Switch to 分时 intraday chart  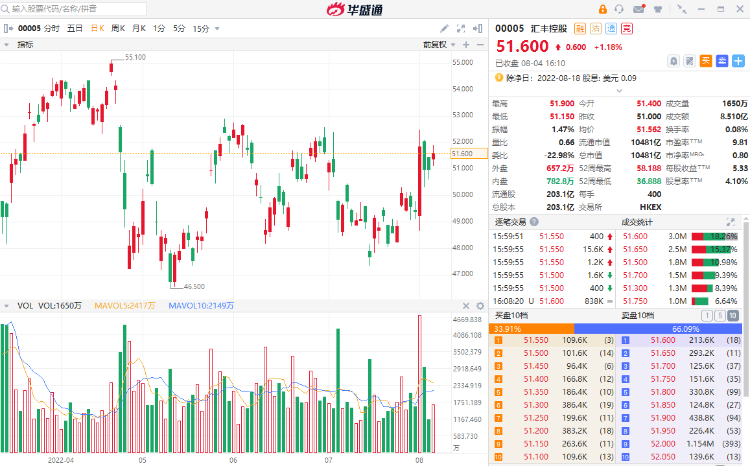point(52,29)
